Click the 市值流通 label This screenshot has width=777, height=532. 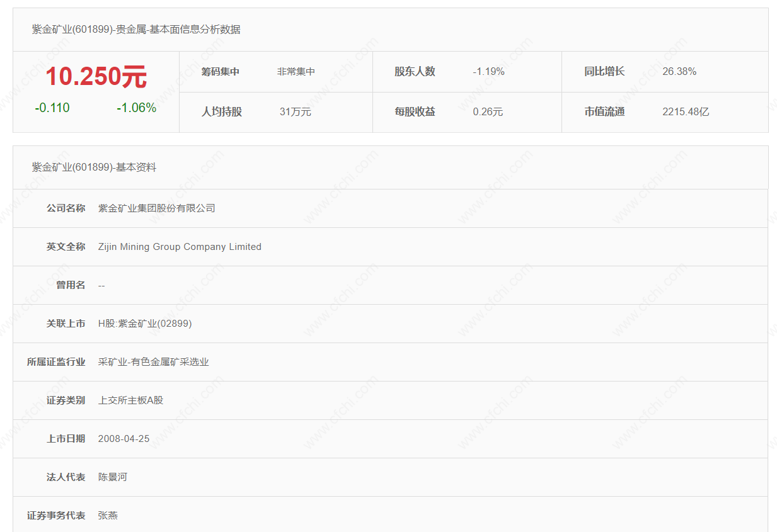pos(604,112)
